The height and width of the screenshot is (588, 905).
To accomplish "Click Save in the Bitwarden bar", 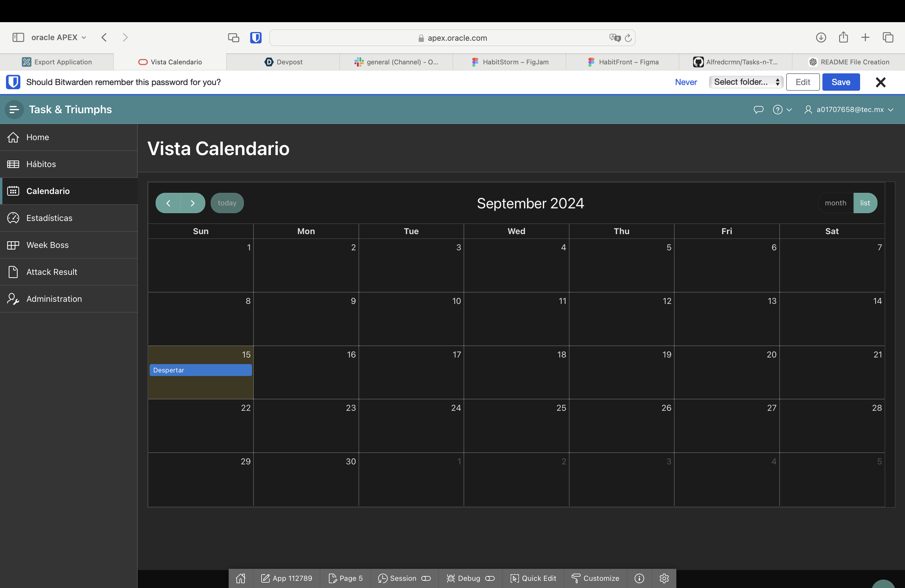I will pyautogui.click(x=840, y=82).
